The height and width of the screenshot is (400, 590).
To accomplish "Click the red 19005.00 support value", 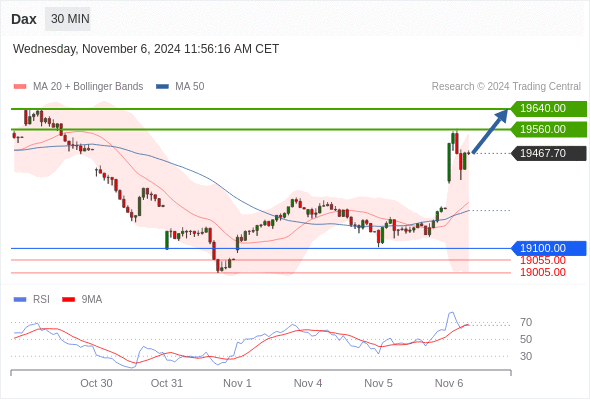I will pos(543,272).
